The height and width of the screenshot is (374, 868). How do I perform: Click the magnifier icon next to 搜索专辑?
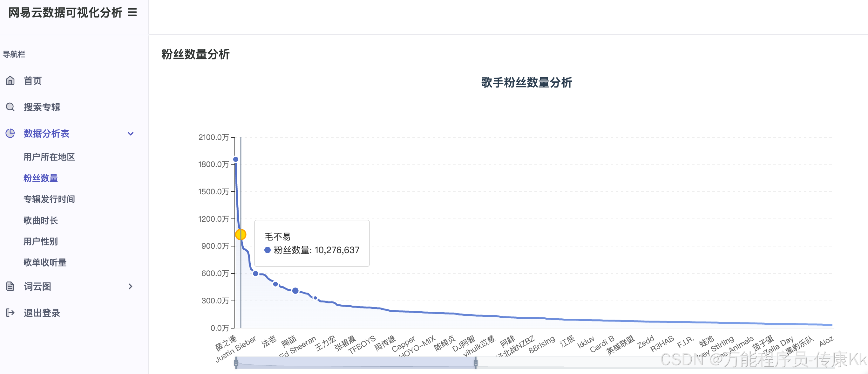point(10,107)
